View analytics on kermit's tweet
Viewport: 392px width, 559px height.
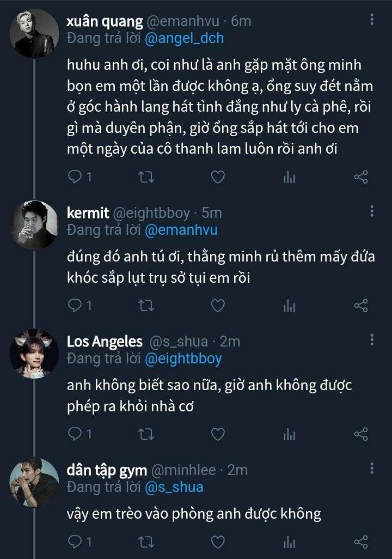click(289, 306)
